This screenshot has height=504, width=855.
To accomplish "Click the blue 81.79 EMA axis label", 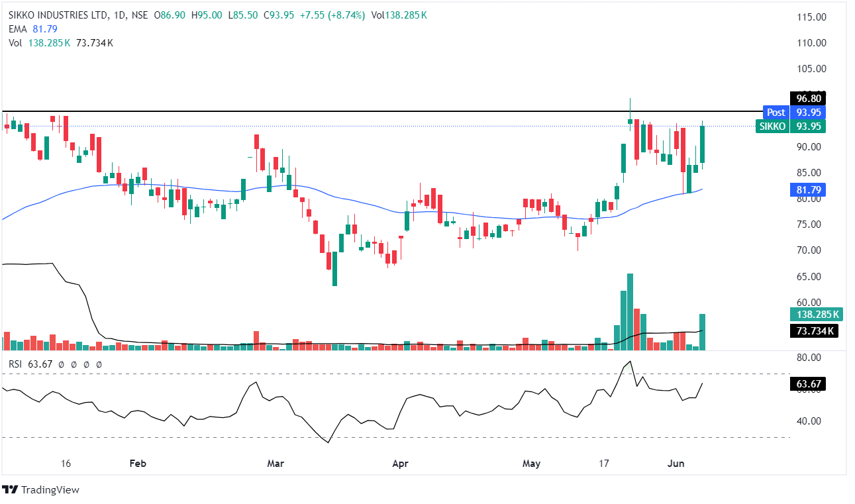I will [x=807, y=191].
